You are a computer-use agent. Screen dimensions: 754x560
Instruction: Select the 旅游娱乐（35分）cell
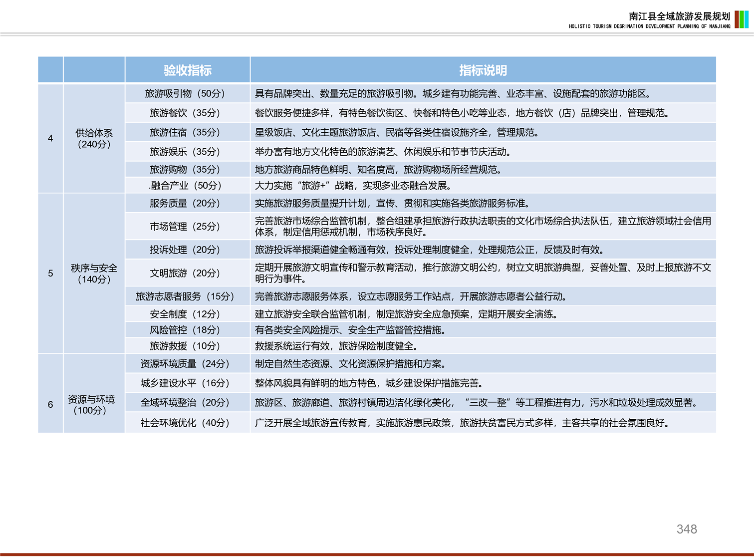click(187, 152)
